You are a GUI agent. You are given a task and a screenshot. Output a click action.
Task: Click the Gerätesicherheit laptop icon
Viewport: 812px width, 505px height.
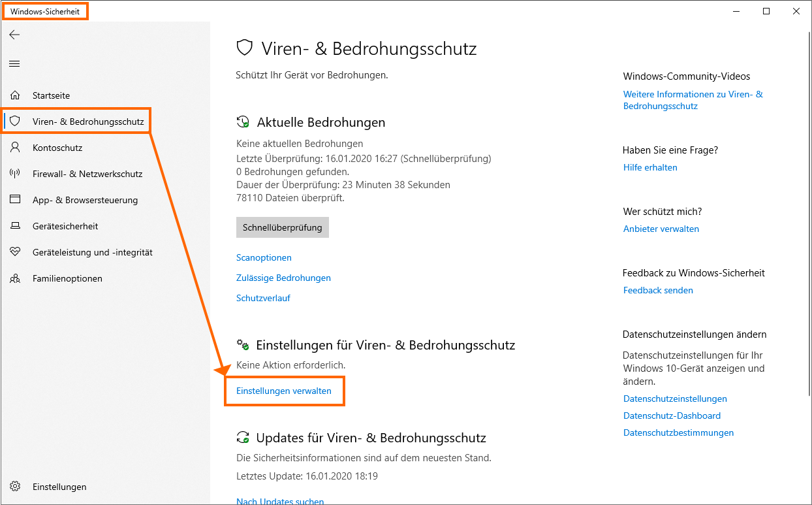(x=15, y=226)
